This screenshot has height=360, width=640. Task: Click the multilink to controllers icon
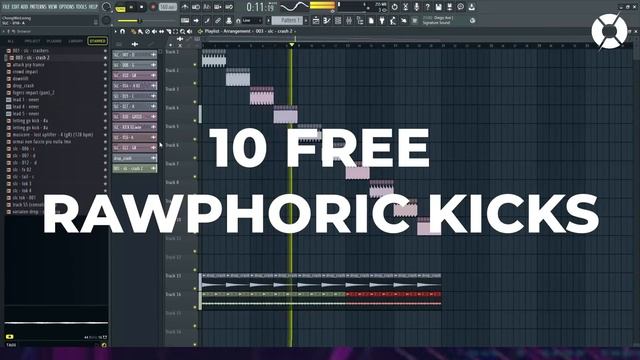coord(229,20)
